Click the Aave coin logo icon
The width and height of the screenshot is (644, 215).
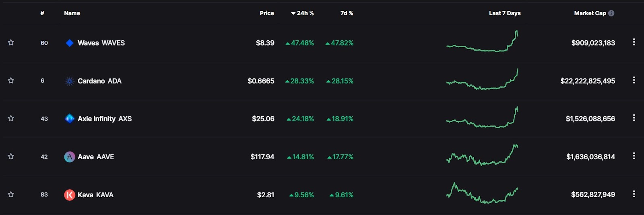pos(70,157)
